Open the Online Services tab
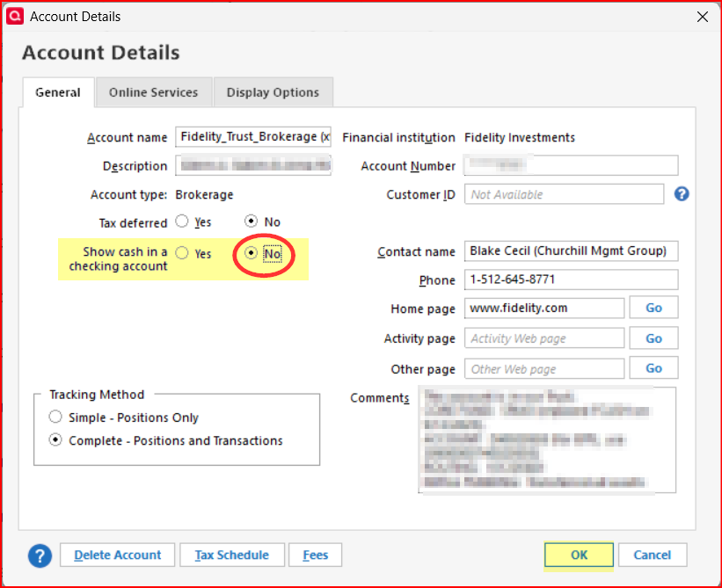The height and width of the screenshot is (588, 722). tap(153, 92)
